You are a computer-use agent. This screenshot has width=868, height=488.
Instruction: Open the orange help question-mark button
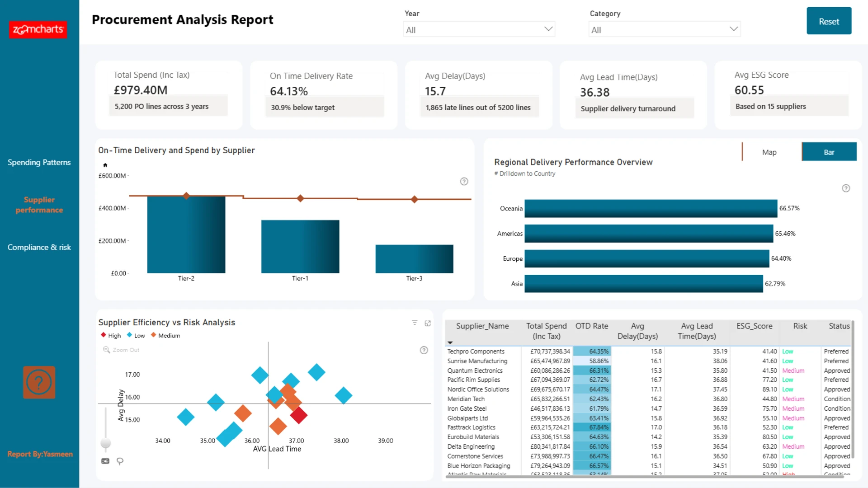click(x=39, y=382)
